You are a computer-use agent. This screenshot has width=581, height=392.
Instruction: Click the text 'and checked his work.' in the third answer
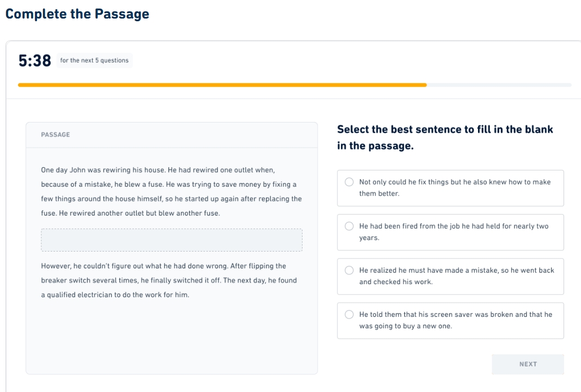click(396, 282)
